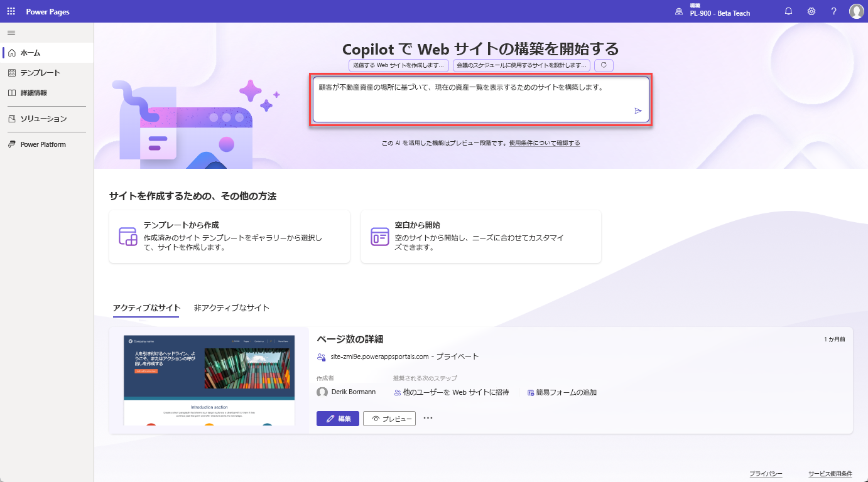The width and height of the screenshot is (868, 482).
Task: Click the 編集 button
Action: (x=338, y=419)
